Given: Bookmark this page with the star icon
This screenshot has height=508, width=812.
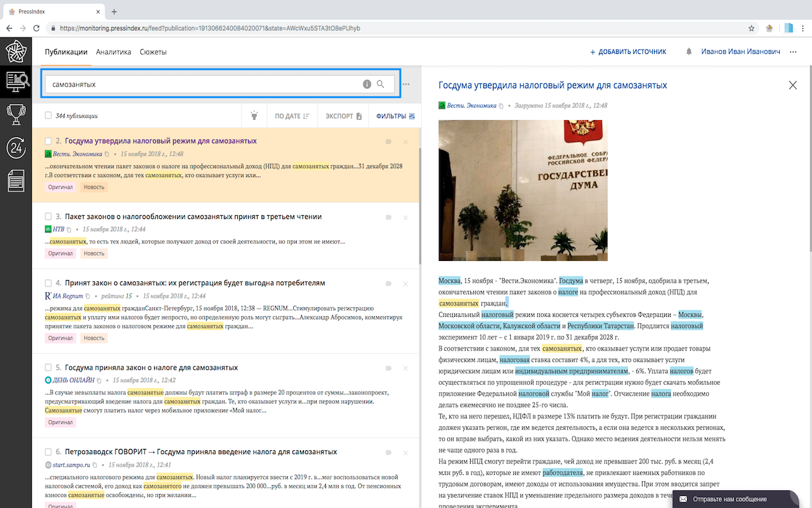Looking at the screenshot, I should [x=751, y=29].
